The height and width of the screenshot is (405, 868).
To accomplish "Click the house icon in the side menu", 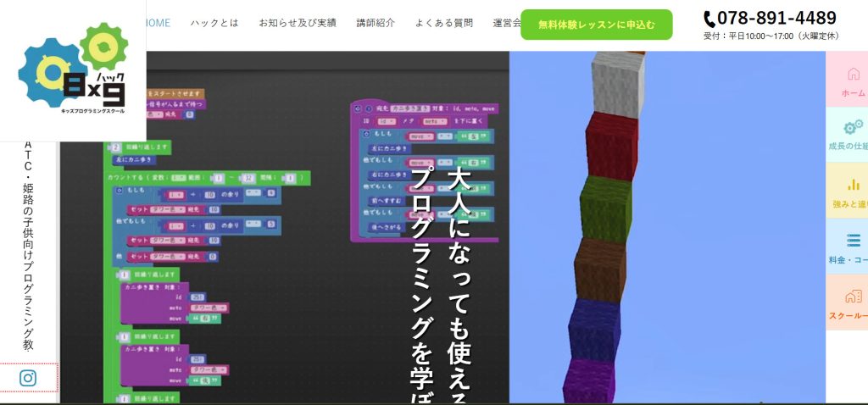I will [854, 74].
